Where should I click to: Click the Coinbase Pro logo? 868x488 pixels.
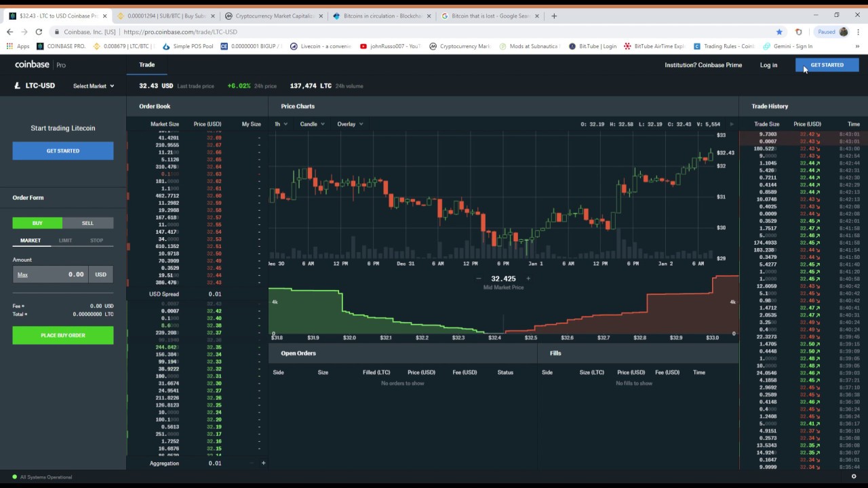coord(40,64)
